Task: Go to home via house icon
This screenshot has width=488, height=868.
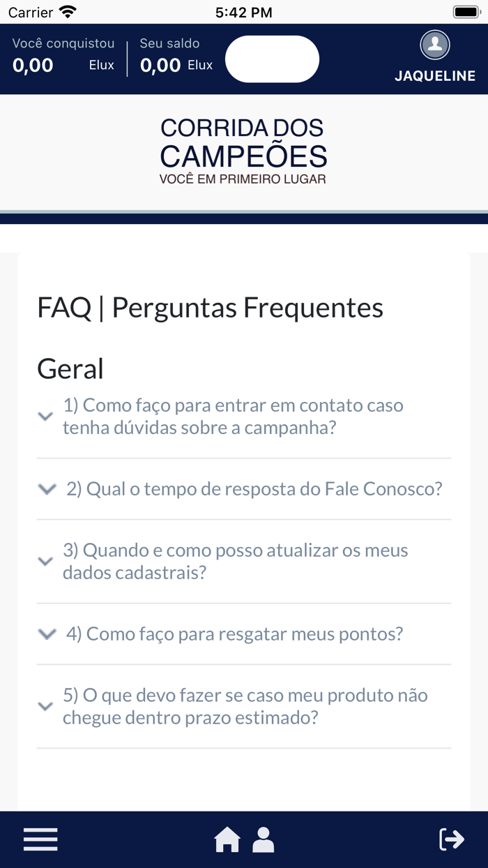Action: pos(227,839)
